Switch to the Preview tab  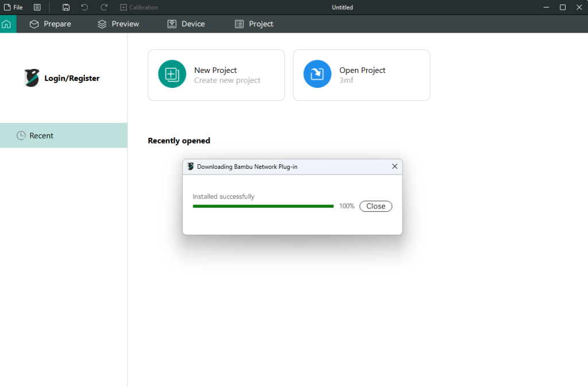pyautogui.click(x=118, y=24)
